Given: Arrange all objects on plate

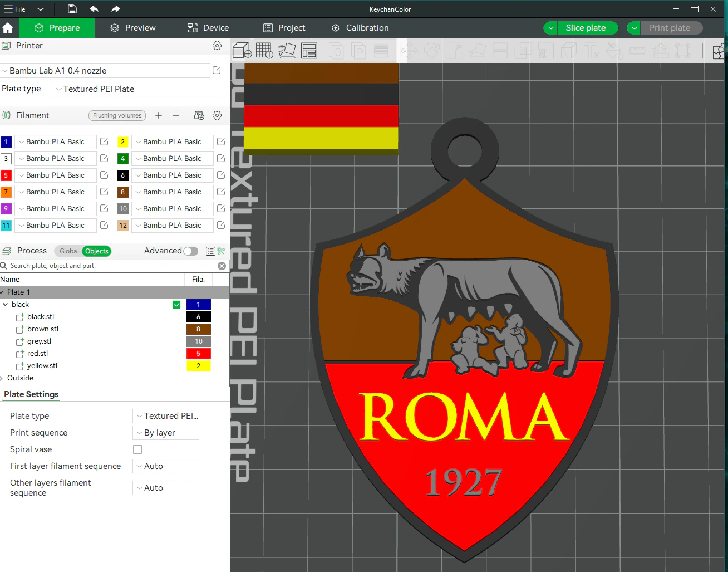Looking at the screenshot, I should (x=309, y=51).
